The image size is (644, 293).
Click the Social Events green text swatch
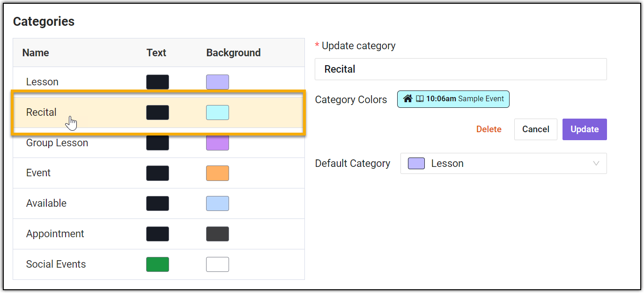157,264
